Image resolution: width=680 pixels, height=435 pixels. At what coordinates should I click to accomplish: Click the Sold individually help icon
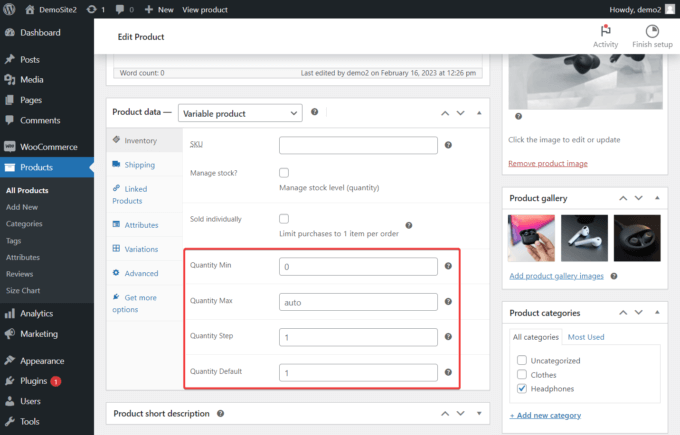(409, 225)
